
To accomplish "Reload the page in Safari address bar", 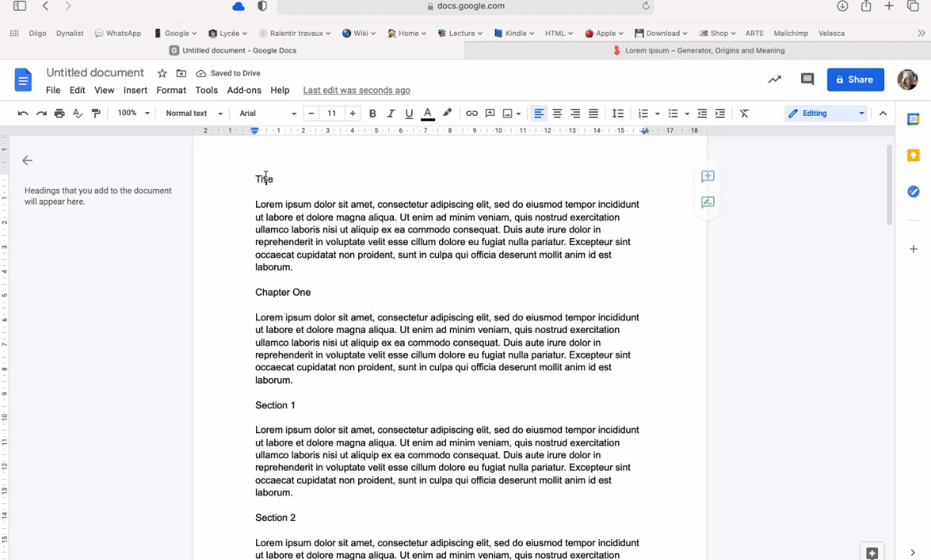I will click(x=645, y=6).
